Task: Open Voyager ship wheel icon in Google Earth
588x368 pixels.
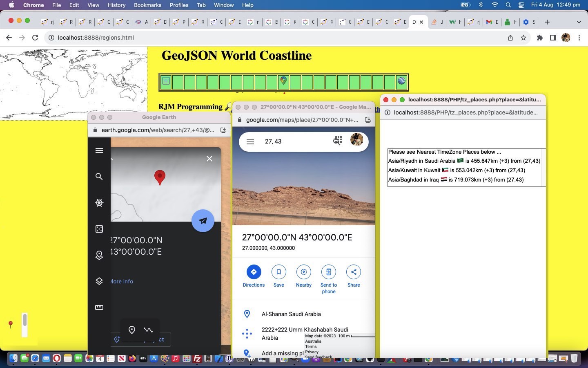Action: tap(99, 203)
